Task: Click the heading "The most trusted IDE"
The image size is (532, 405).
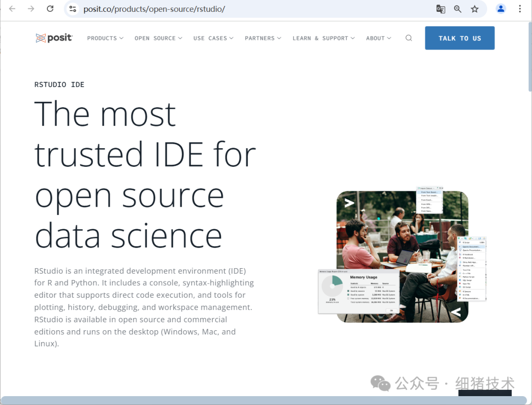Action: point(145,175)
